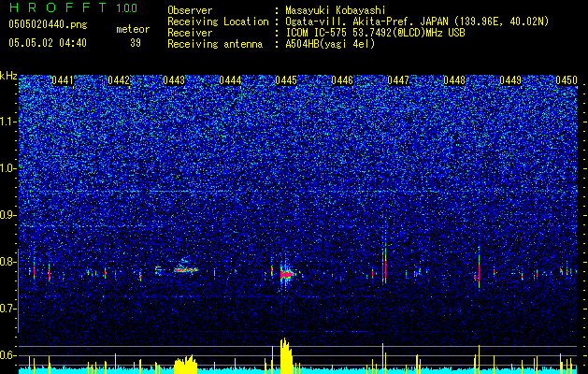The image size is (588, 374).
Task: Click the 0442 time marker
Action: tap(119, 80)
